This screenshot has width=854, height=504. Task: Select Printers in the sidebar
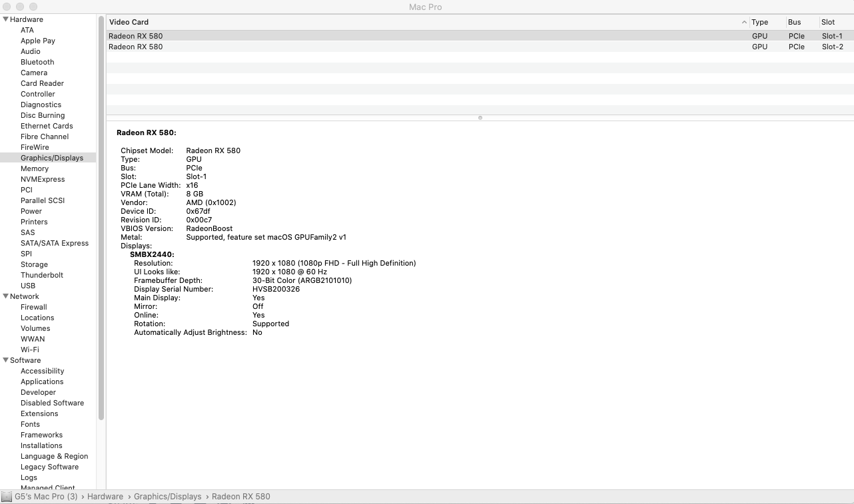click(x=34, y=222)
